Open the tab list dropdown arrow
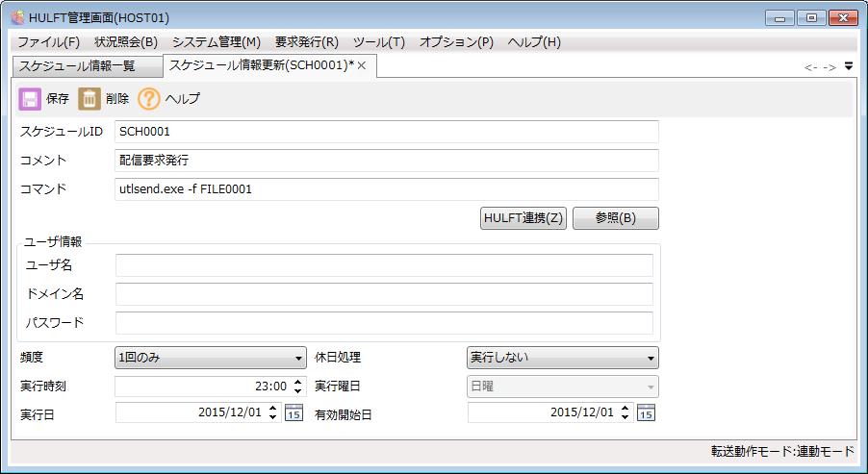The width and height of the screenshot is (868, 474). [x=849, y=66]
